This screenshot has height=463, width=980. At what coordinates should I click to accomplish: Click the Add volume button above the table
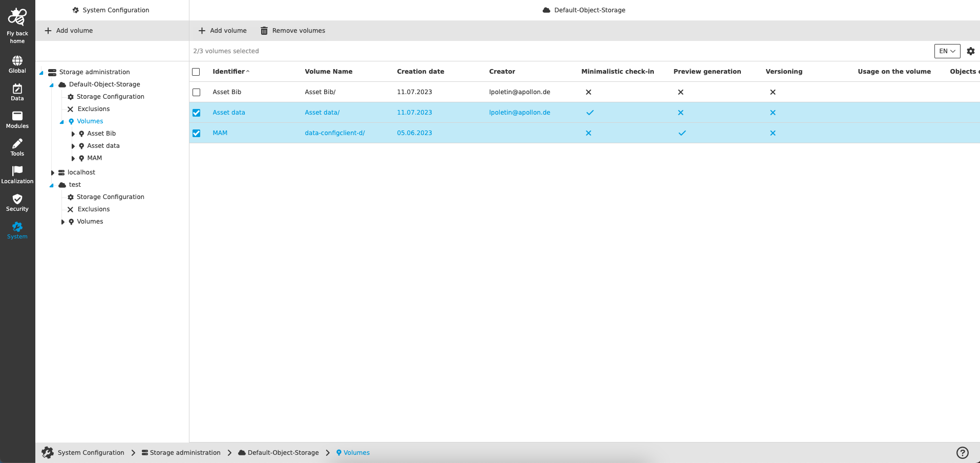click(x=223, y=30)
